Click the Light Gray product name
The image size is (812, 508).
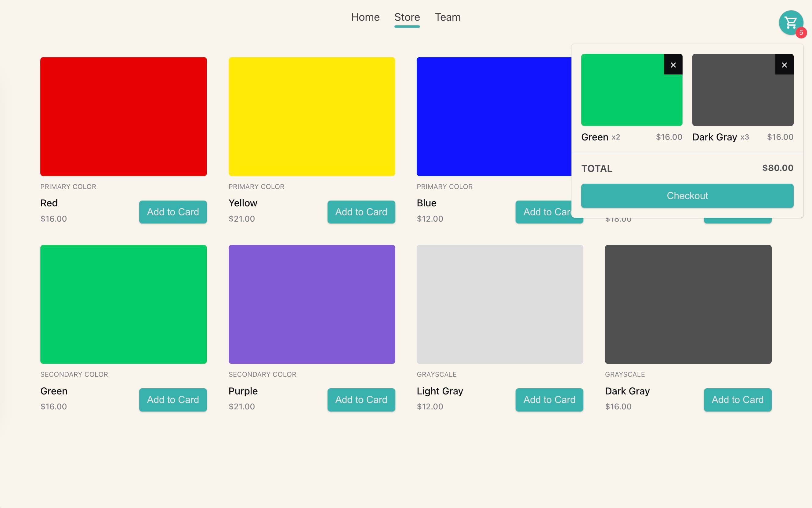click(x=440, y=391)
